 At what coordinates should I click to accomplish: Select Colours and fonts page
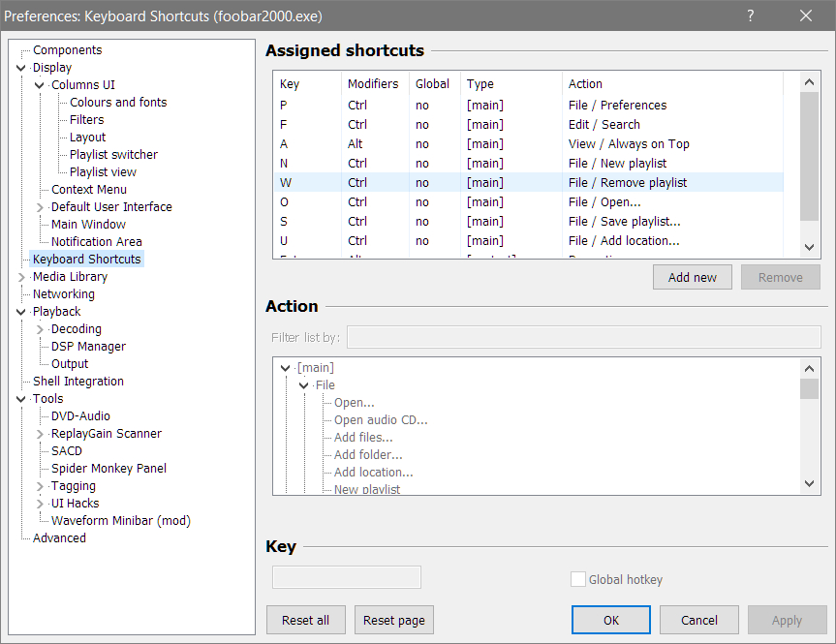pos(118,103)
